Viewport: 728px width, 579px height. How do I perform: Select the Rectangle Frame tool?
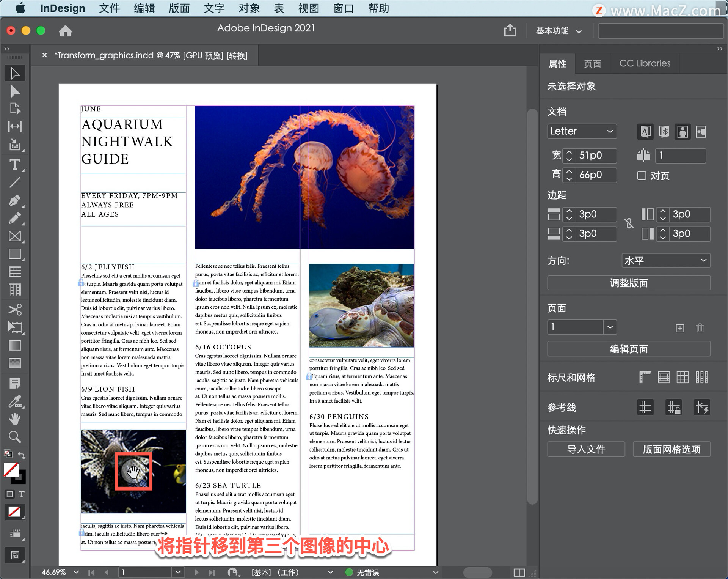click(15, 236)
